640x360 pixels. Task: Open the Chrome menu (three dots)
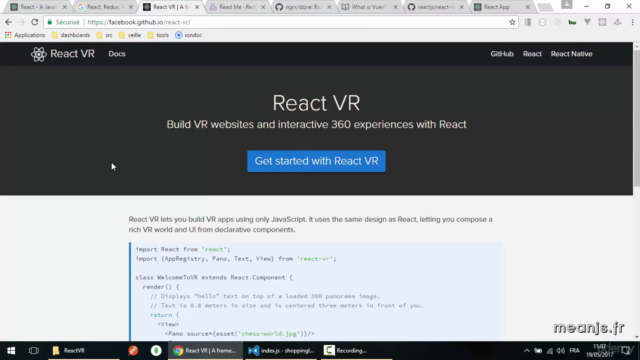click(632, 22)
